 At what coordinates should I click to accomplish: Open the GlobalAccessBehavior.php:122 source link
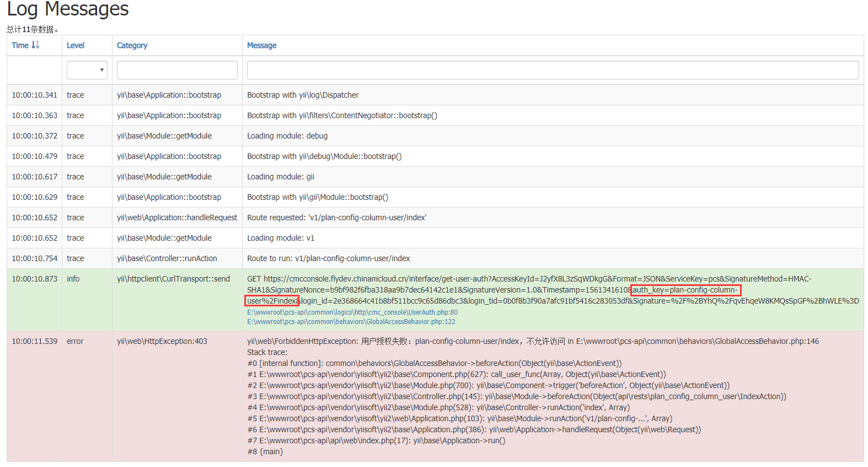[351, 322]
